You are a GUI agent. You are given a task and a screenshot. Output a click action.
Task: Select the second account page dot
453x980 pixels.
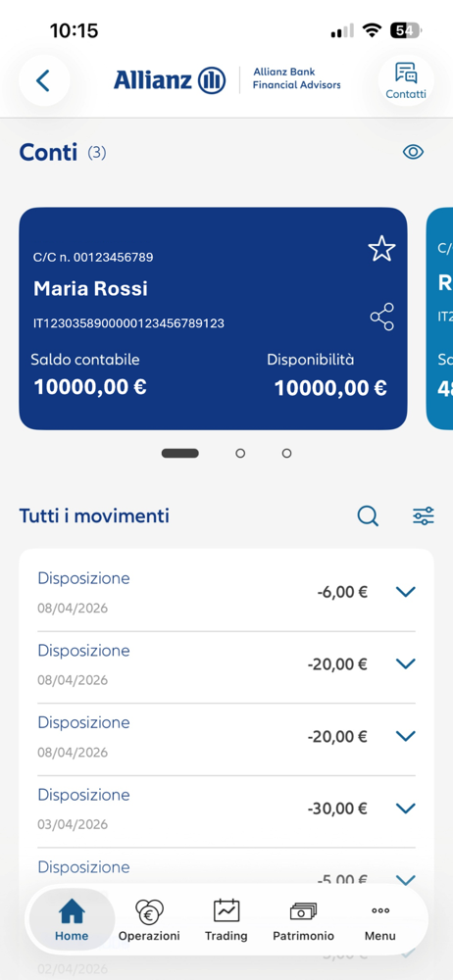tap(240, 454)
